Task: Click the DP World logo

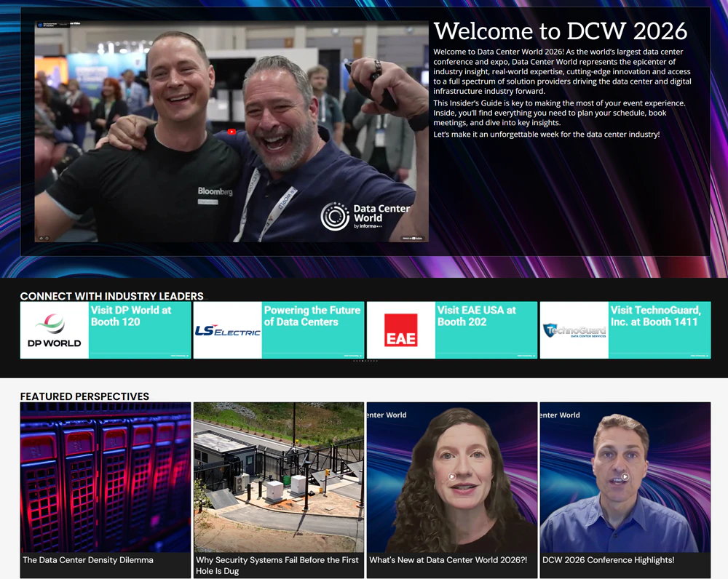Action: (53, 327)
